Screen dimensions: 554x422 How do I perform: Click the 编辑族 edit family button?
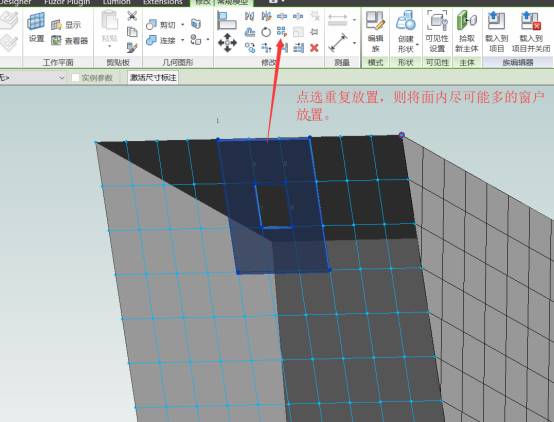click(375, 31)
